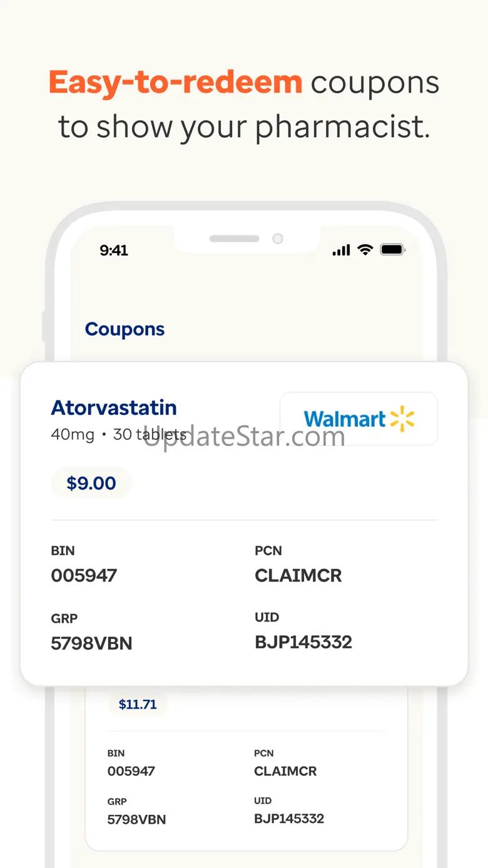
Task: Select PCN code in the Atorvastatin card
Action: 298,576
